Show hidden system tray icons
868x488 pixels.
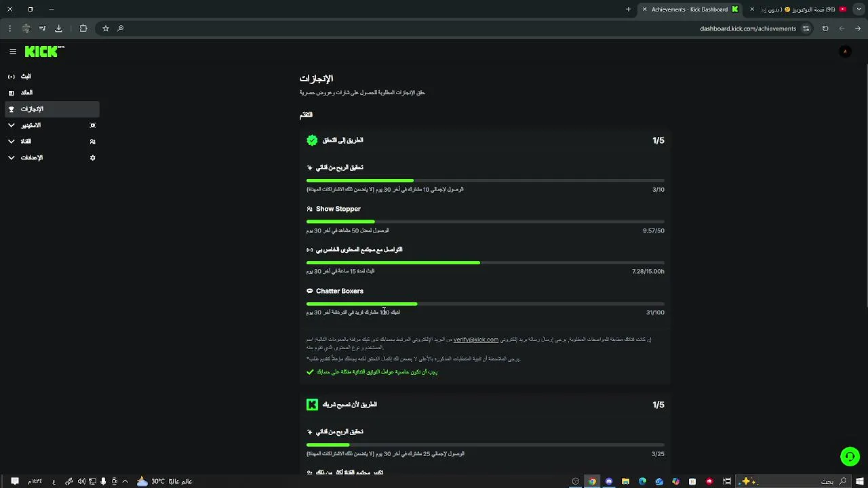[125, 481]
